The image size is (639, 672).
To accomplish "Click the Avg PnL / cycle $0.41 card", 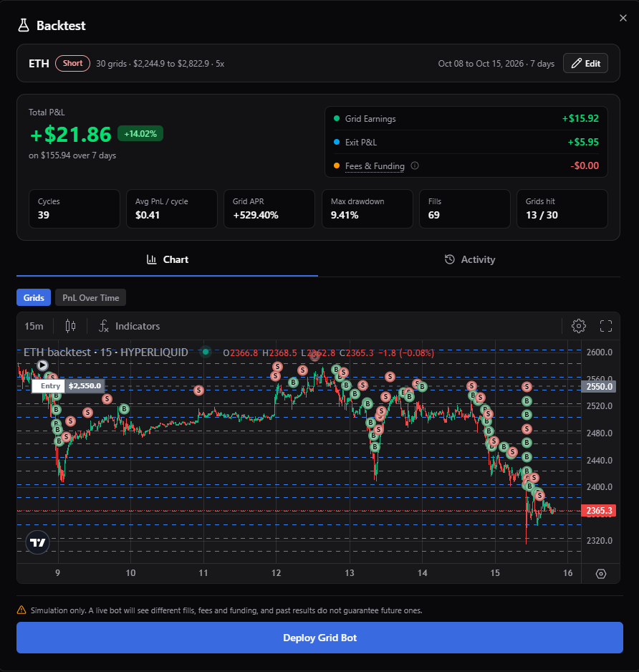I will click(x=172, y=208).
